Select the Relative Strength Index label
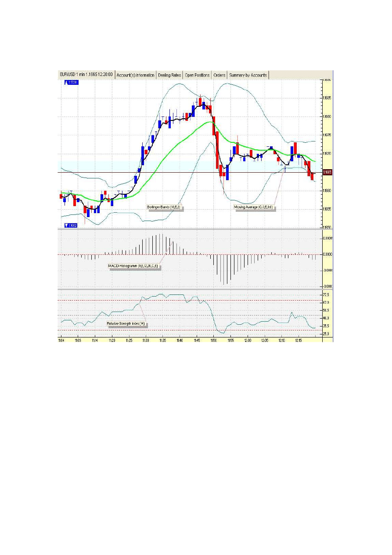 pyautogui.click(x=126, y=323)
